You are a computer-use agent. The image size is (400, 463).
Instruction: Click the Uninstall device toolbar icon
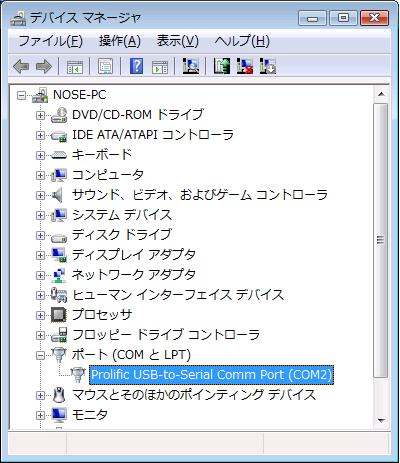245,66
